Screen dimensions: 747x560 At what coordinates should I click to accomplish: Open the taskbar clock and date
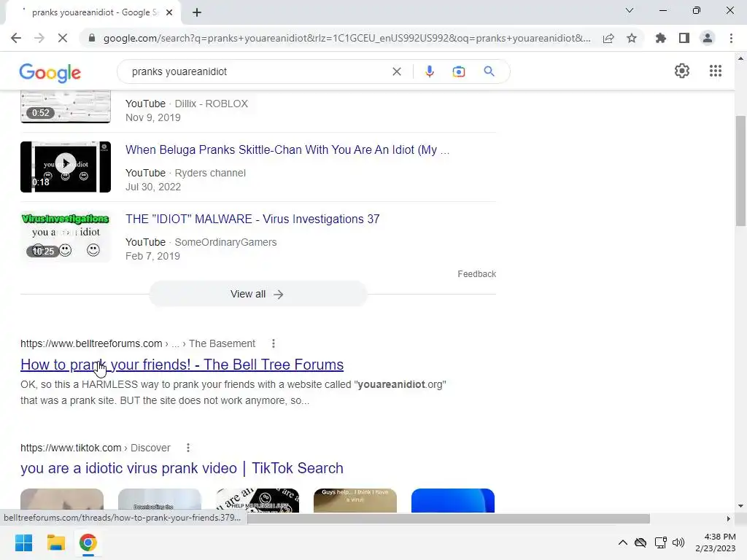click(x=716, y=542)
